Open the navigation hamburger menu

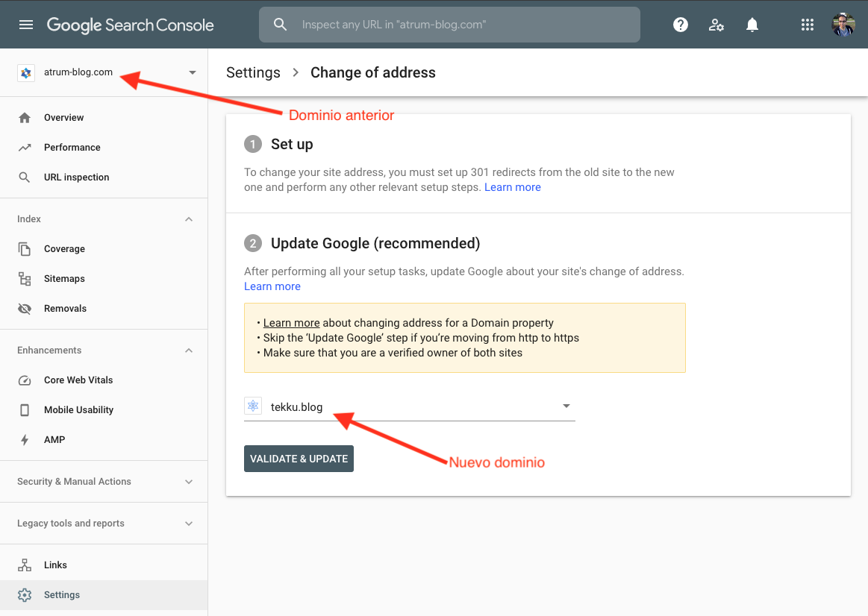[x=26, y=24]
